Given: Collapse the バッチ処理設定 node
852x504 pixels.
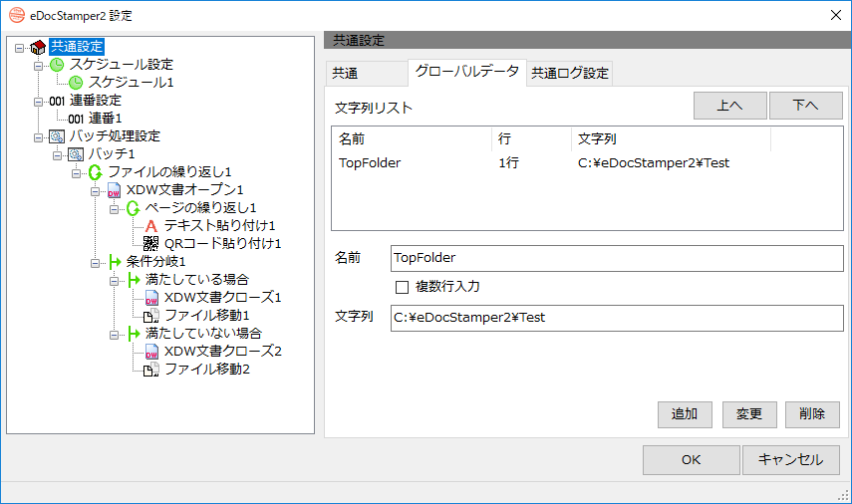Looking at the screenshot, I should tap(38, 137).
